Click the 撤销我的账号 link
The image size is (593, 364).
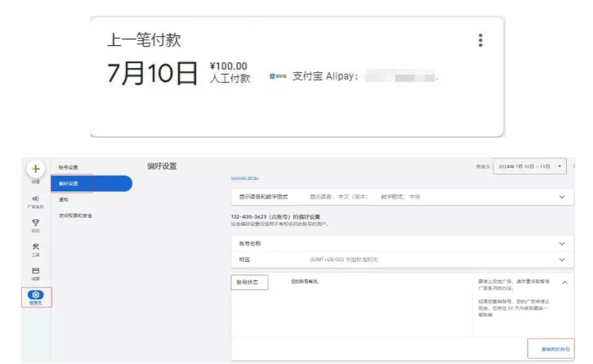pyautogui.click(x=555, y=349)
